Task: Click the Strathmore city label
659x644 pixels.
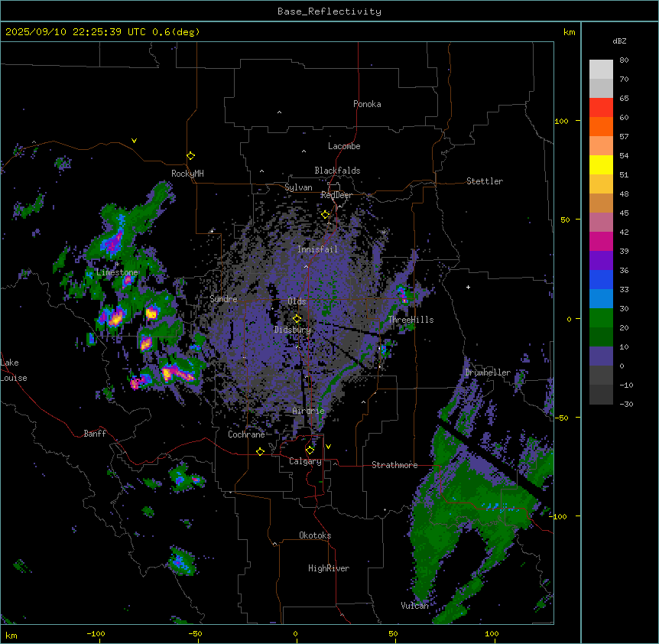Action: [x=394, y=465]
